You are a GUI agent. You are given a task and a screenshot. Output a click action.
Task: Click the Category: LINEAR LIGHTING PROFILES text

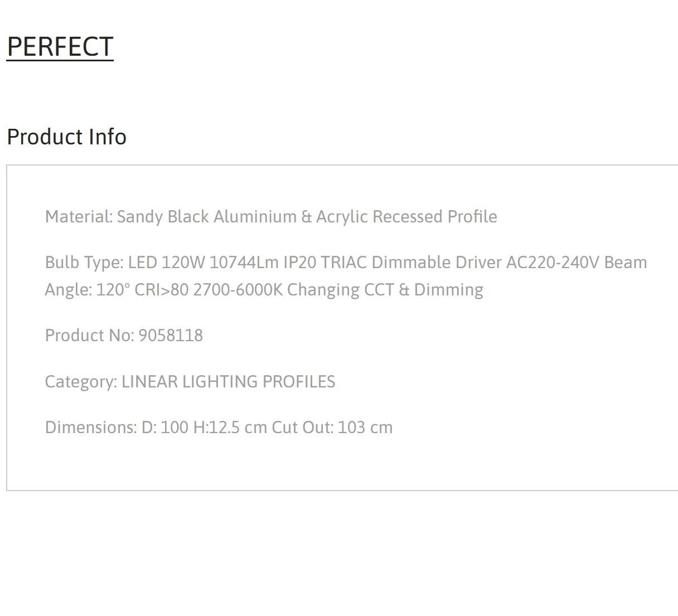pos(190,382)
